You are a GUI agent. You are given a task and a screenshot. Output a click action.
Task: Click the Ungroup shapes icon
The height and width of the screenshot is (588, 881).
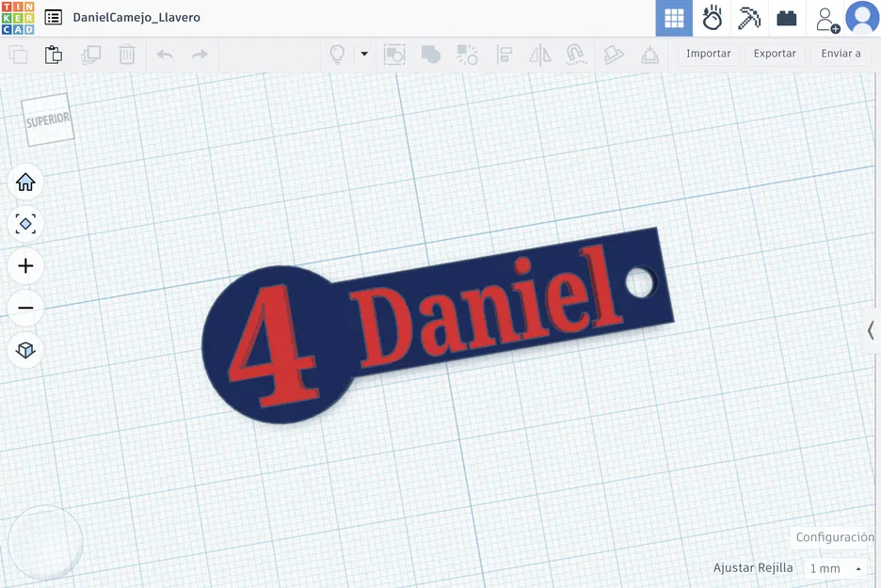pos(467,55)
